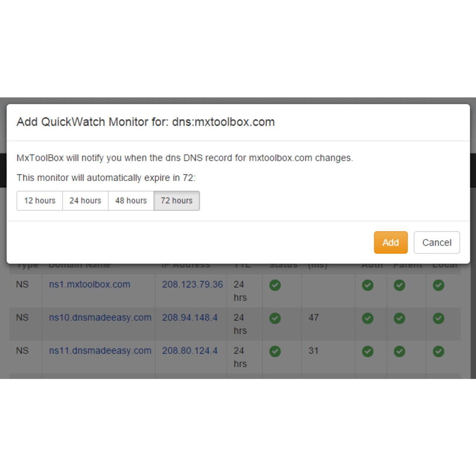476x476 pixels.
Task: Click the Parent check icon for ns1.mxtoolbox.com
Action: coord(399,285)
